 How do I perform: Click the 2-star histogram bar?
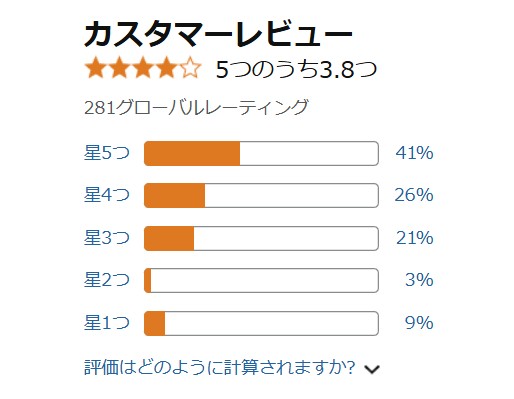click(x=261, y=280)
